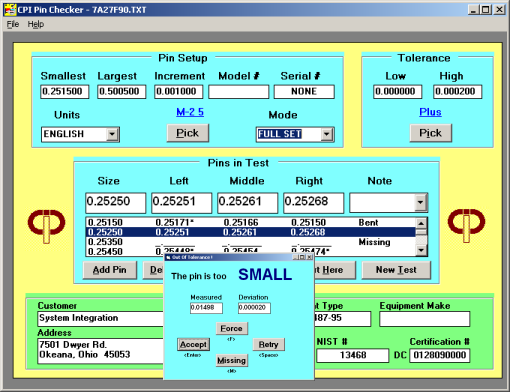
Task: Click the Add Pin button
Action: tap(110, 270)
